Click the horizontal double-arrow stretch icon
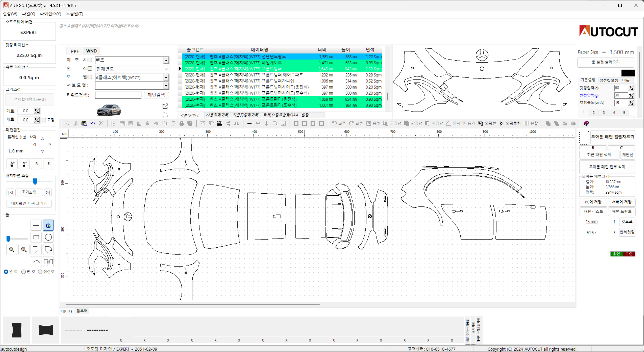This screenshot has width=644, height=352. point(258,123)
